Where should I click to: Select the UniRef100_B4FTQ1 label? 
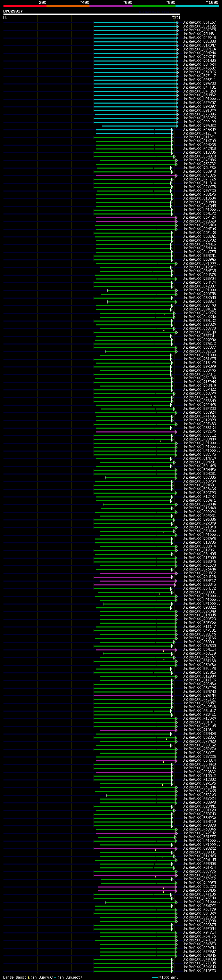point(199,88)
